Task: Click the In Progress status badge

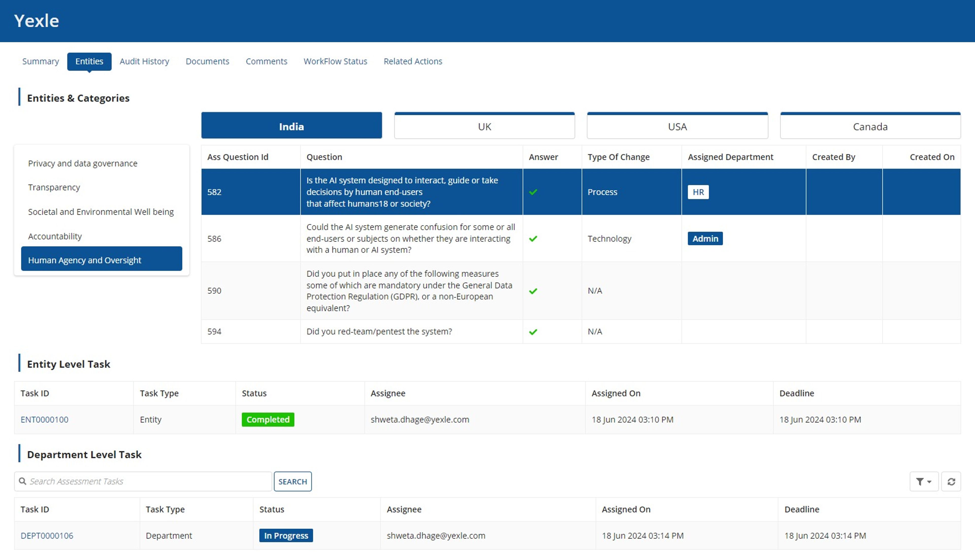Action: click(286, 536)
